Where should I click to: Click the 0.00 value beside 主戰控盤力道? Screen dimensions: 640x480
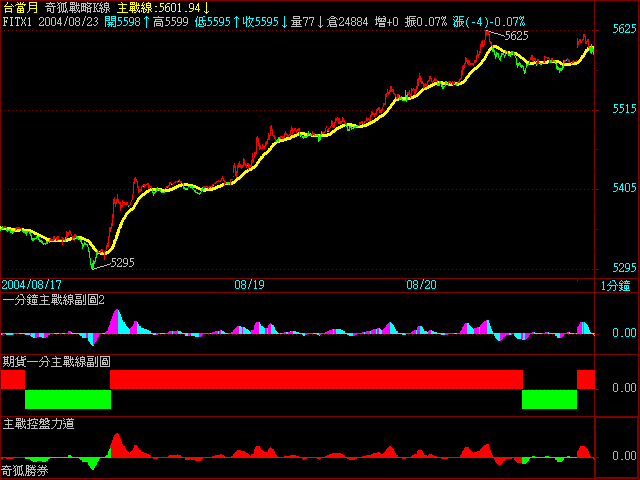point(624,456)
